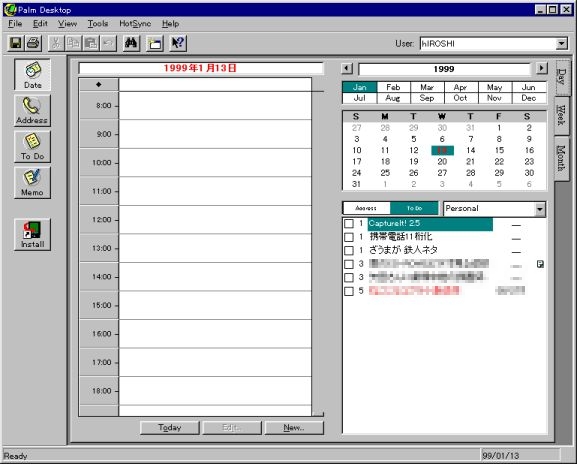Select the Address tab in lower panel
The height and width of the screenshot is (464, 577).
pyautogui.click(x=366, y=208)
